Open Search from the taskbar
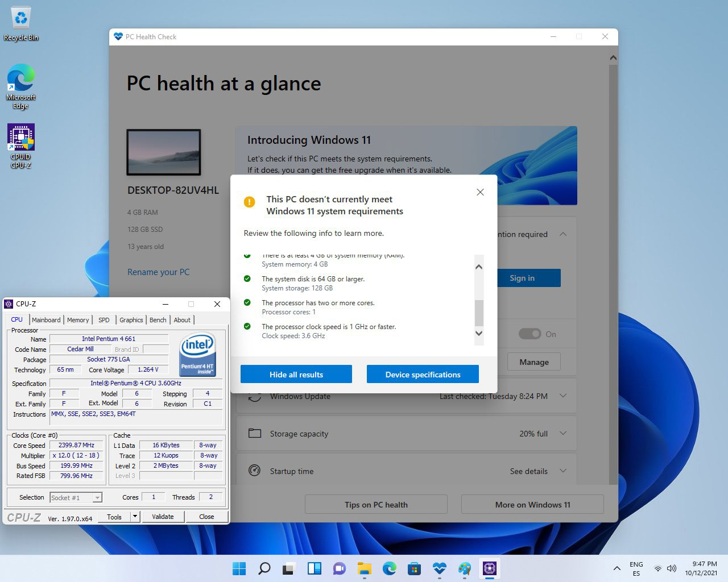The image size is (728, 582). click(264, 568)
